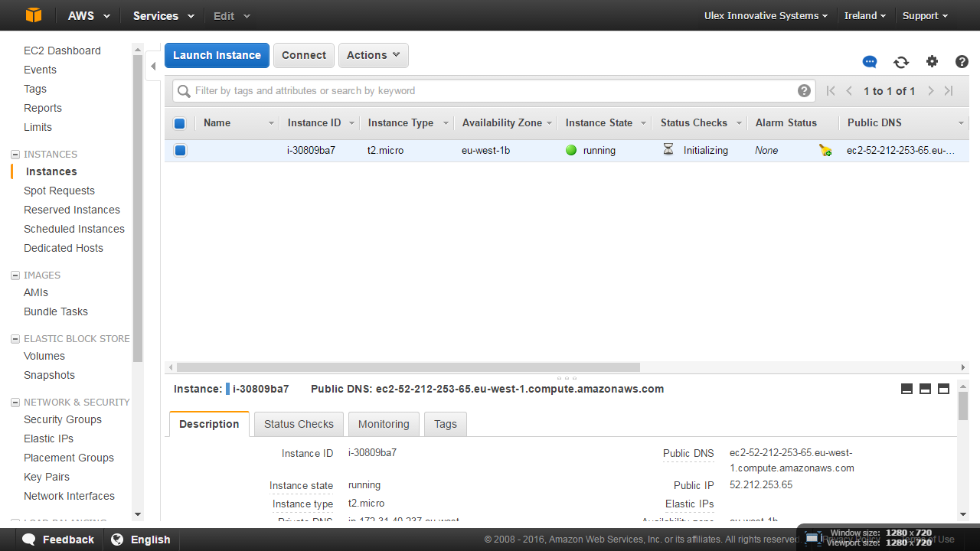Viewport: 980px width, 551px height.
Task: Toggle the select-all instances checkbox
Action: pyautogui.click(x=180, y=123)
